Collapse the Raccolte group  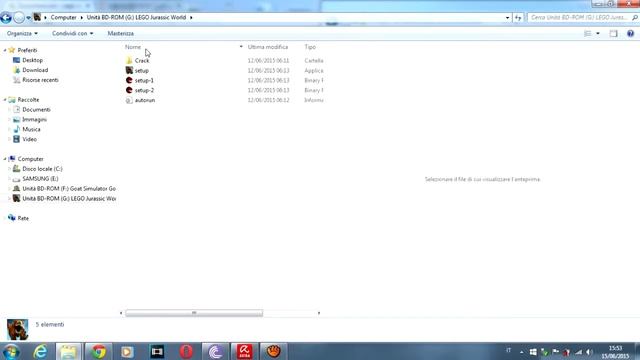pos(5,100)
